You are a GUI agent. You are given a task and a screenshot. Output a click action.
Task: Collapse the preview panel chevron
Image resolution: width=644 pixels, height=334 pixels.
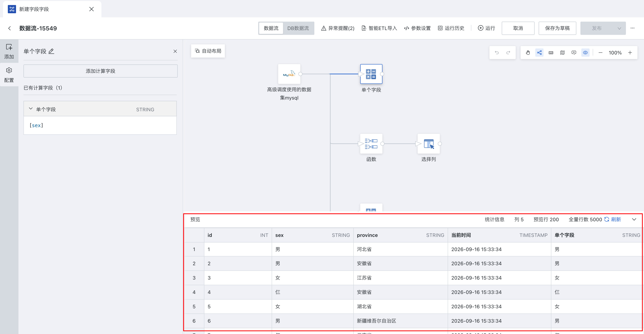[634, 220]
